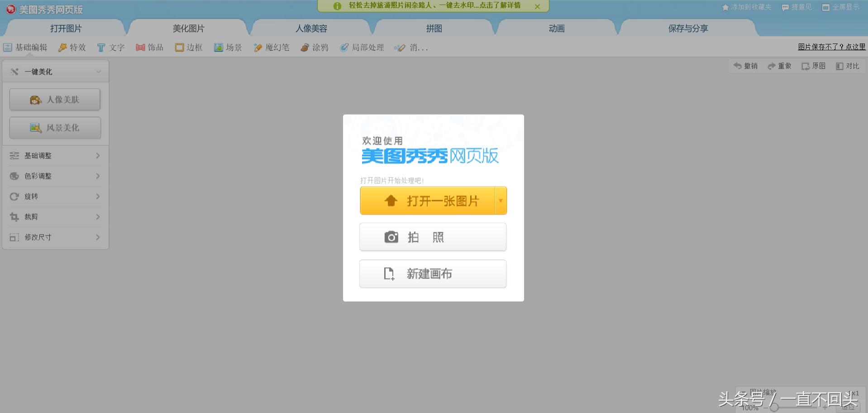The image size is (868, 413).
Task: Show the 原图 original image
Action: coord(814,66)
